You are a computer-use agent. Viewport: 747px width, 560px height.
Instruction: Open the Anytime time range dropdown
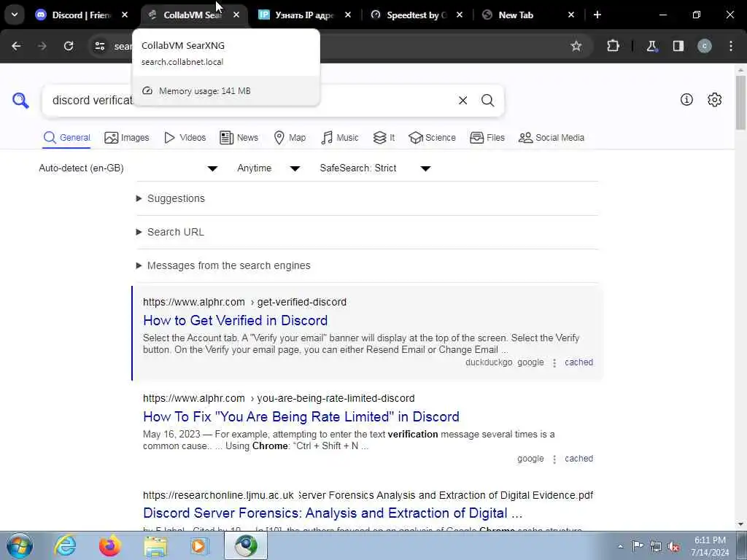(x=268, y=168)
